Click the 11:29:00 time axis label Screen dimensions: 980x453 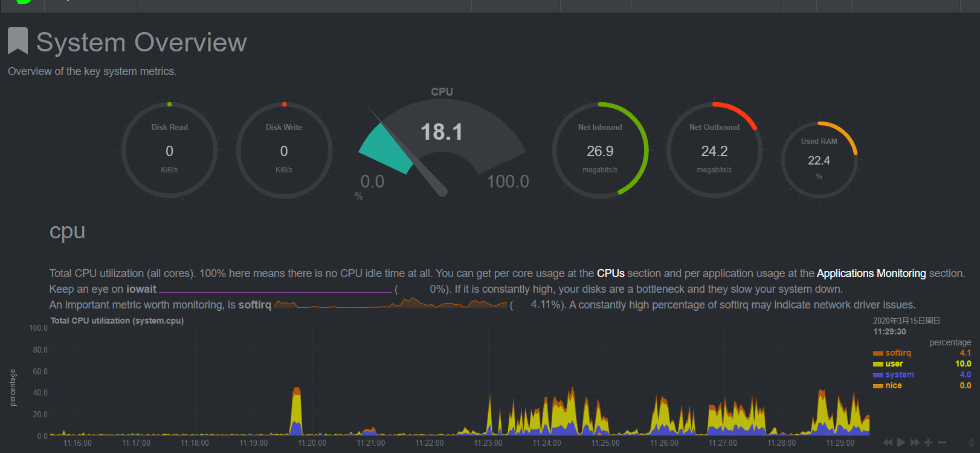tap(840, 443)
